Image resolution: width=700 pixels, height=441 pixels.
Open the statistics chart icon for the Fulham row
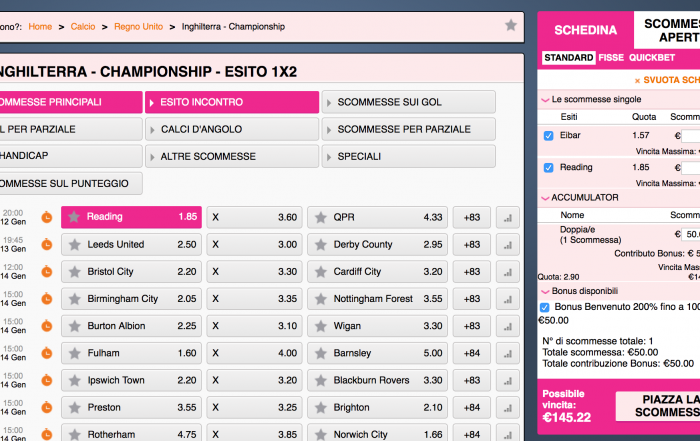click(508, 353)
